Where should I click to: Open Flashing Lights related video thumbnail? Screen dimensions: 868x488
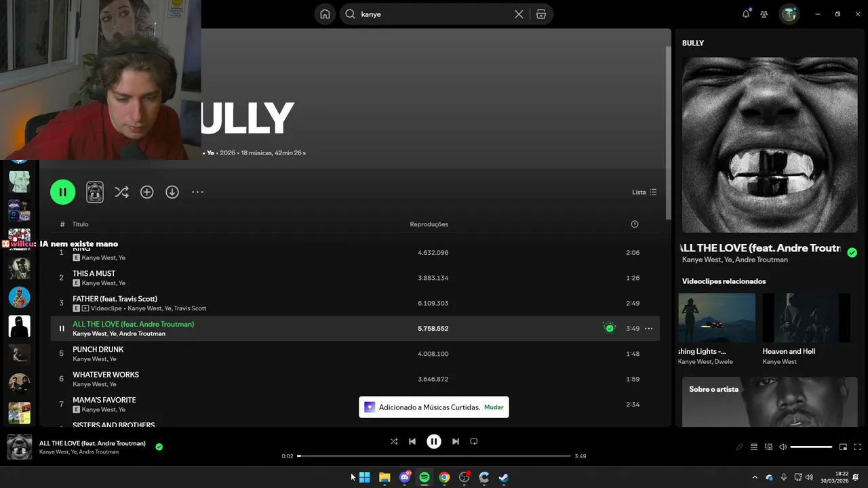pyautogui.click(x=717, y=318)
